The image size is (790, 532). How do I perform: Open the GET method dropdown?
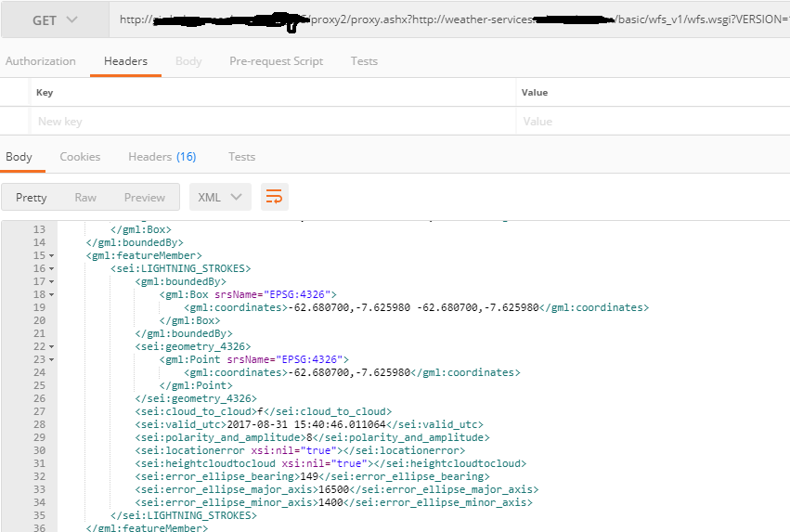55,20
